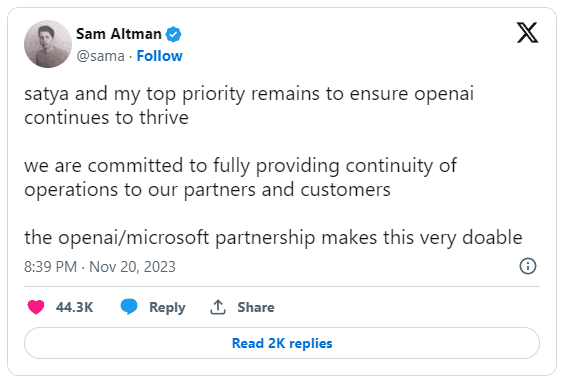Click the Reply label
This screenshot has height=382, width=564.
[x=167, y=308]
